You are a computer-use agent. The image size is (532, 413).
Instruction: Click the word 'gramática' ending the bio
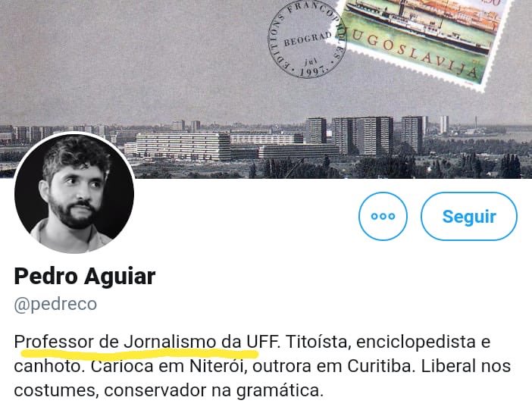pos(278,391)
